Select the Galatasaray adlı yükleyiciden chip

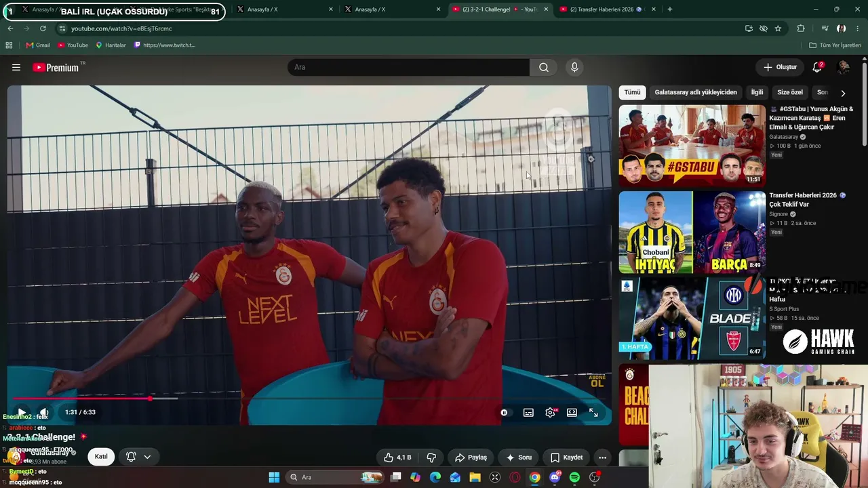point(696,92)
